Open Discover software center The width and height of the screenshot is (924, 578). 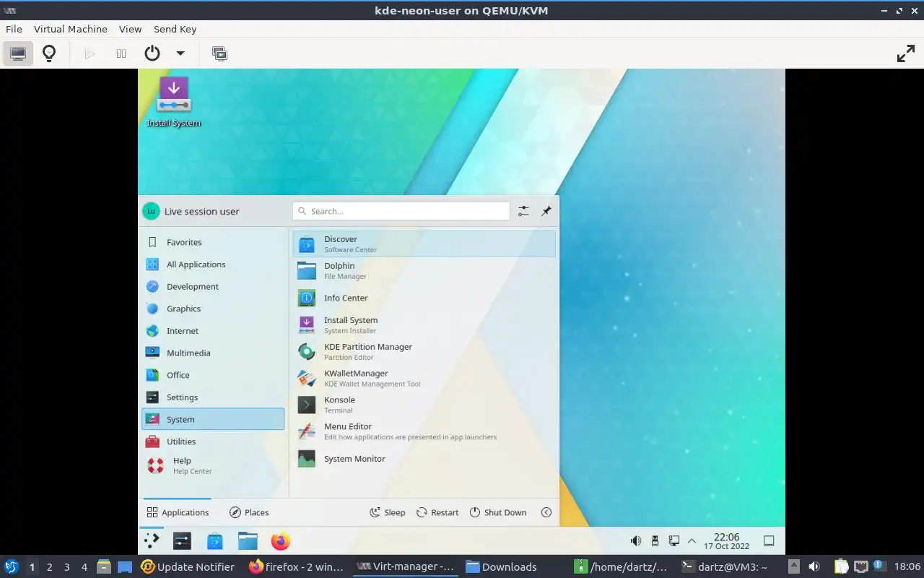coord(424,243)
